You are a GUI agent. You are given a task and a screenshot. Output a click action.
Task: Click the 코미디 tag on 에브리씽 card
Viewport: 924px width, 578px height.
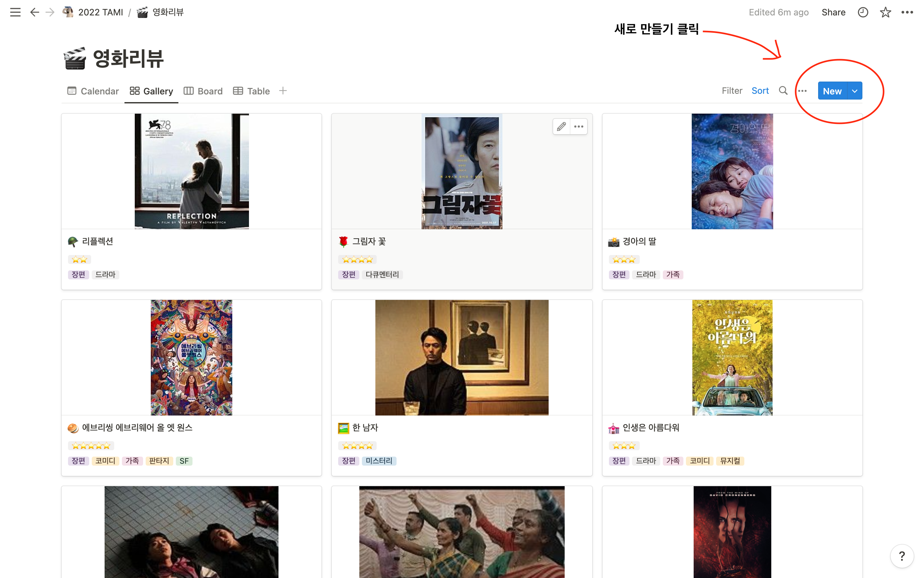pyautogui.click(x=105, y=461)
